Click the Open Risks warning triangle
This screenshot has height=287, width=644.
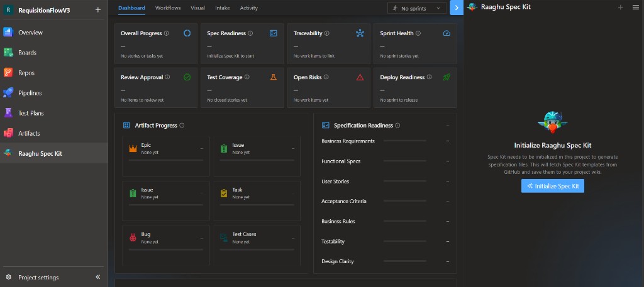pyautogui.click(x=360, y=77)
